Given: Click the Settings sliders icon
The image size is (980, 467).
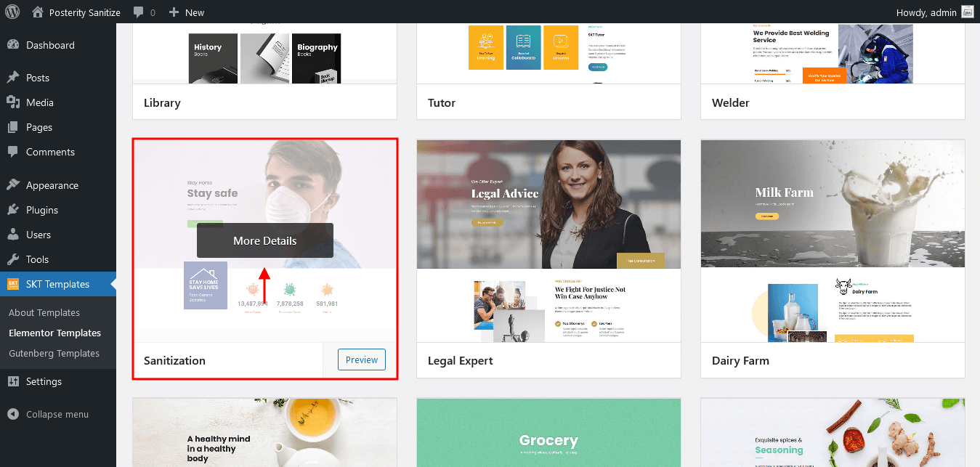Looking at the screenshot, I should (13, 381).
